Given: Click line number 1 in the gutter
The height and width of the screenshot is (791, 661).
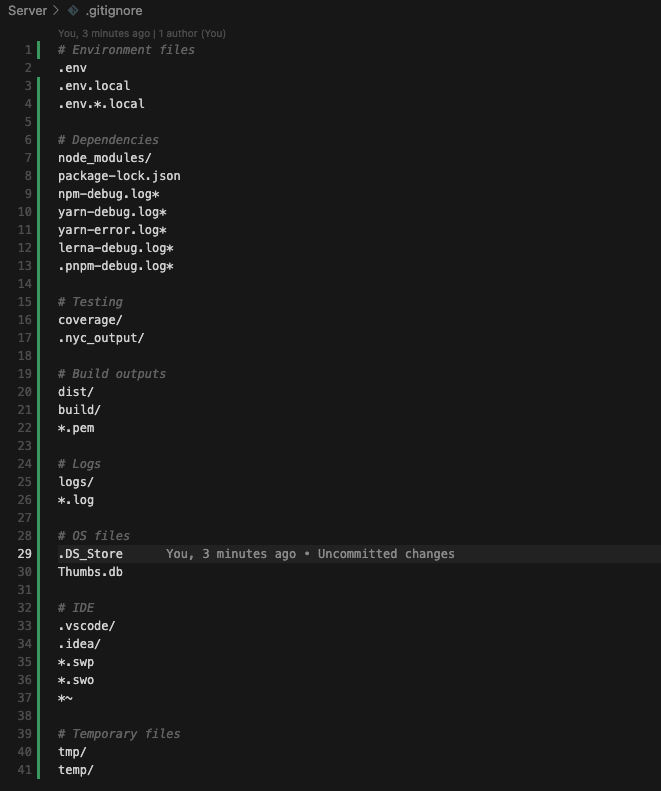Looking at the screenshot, I should click(28, 50).
